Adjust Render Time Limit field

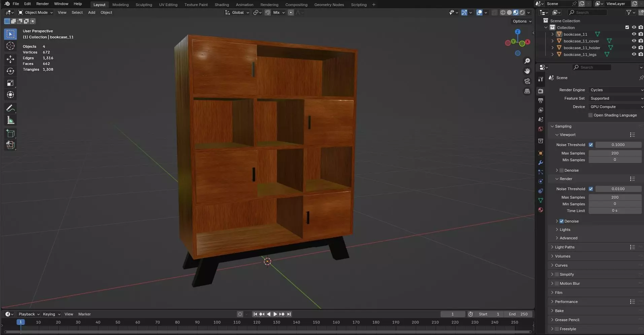tap(615, 211)
